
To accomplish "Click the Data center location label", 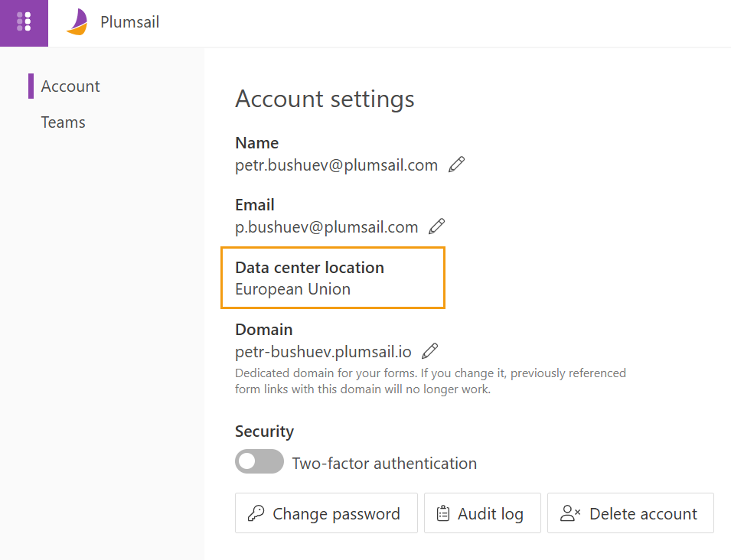I will (x=309, y=268).
